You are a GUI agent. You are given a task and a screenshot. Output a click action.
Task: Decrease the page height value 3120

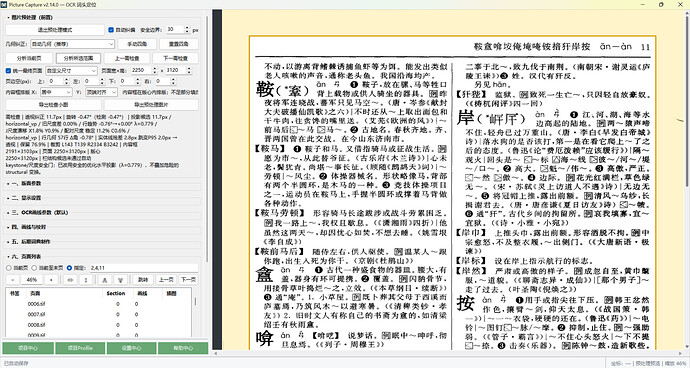click(x=189, y=73)
